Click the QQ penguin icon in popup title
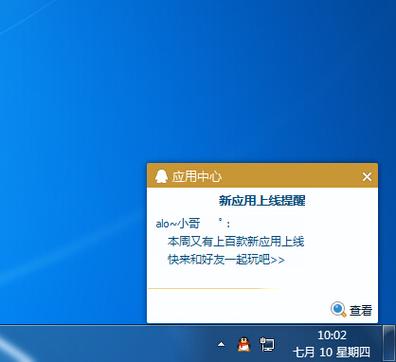The height and width of the screenshot is (362, 396). click(x=161, y=176)
